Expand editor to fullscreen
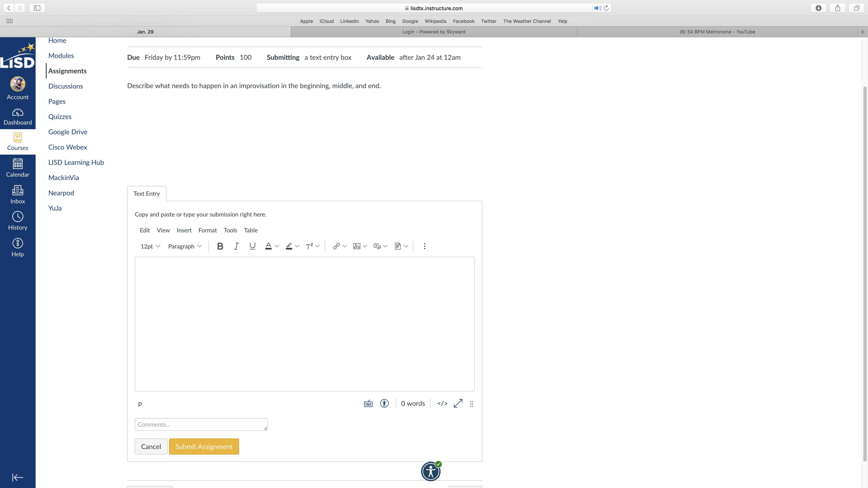Screen dimensions: 868x488 coord(458,403)
